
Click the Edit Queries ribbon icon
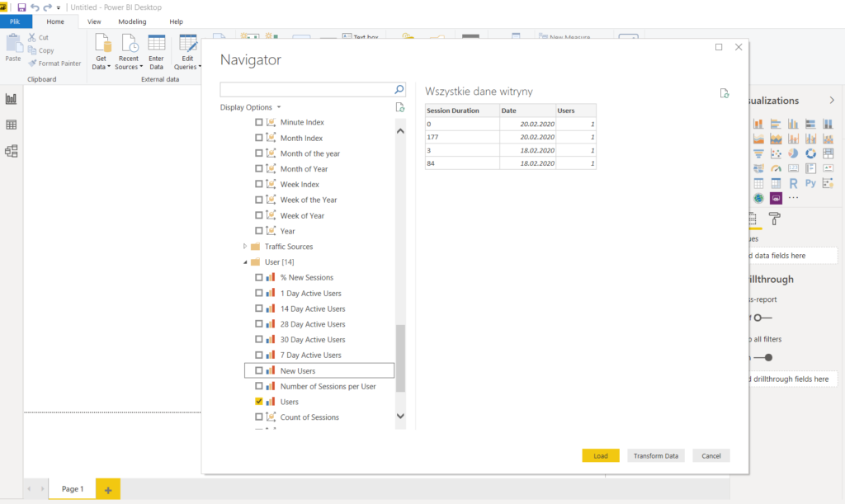tap(187, 45)
